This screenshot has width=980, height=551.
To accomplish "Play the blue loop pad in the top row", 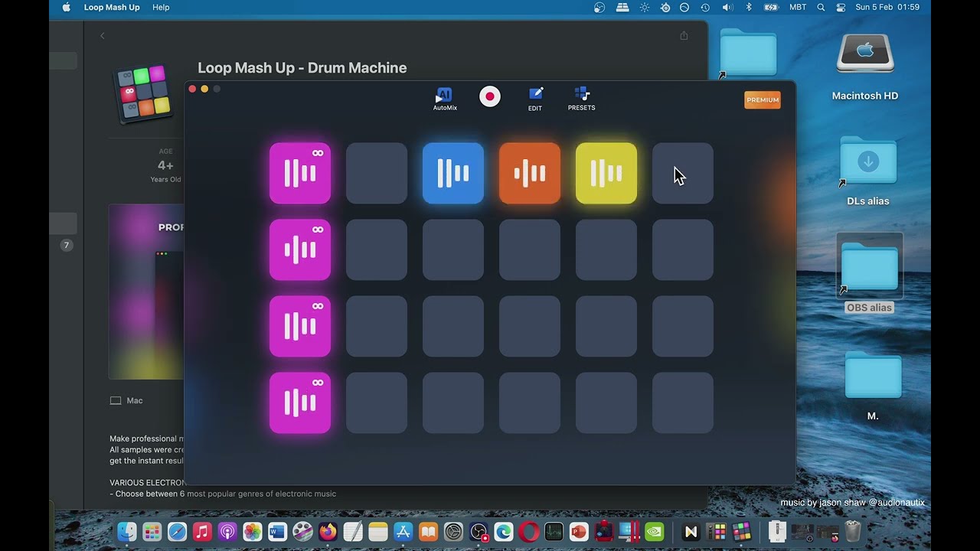I will click(452, 173).
